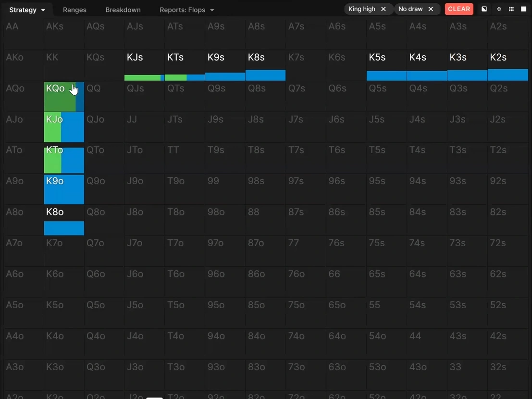The height and width of the screenshot is (399, 532).
Task: Pick the K7o hand cell
Action: tap(64, 251)
